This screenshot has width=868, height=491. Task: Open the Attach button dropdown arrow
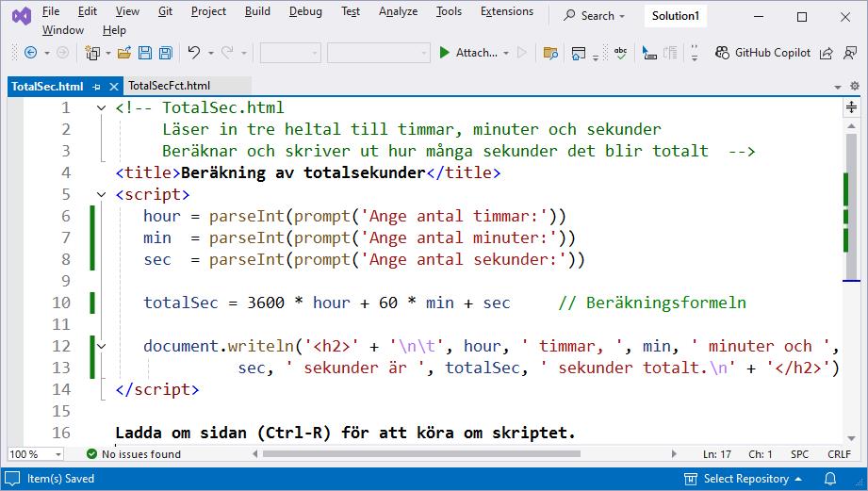(x=506, y=54)
